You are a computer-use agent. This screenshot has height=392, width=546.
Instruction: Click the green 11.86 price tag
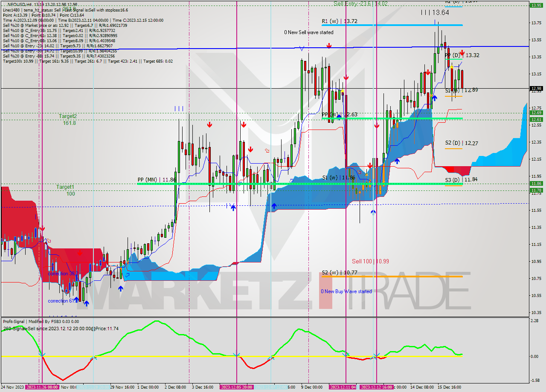536,184
